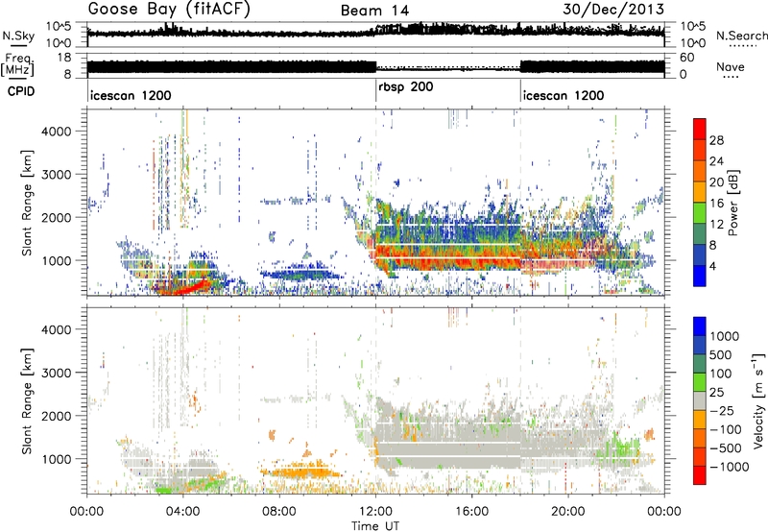768x532 pixels.
Task: Select the "Power [dB]" colorbar title
Action: pyautogui.click(x=732, y=203)
